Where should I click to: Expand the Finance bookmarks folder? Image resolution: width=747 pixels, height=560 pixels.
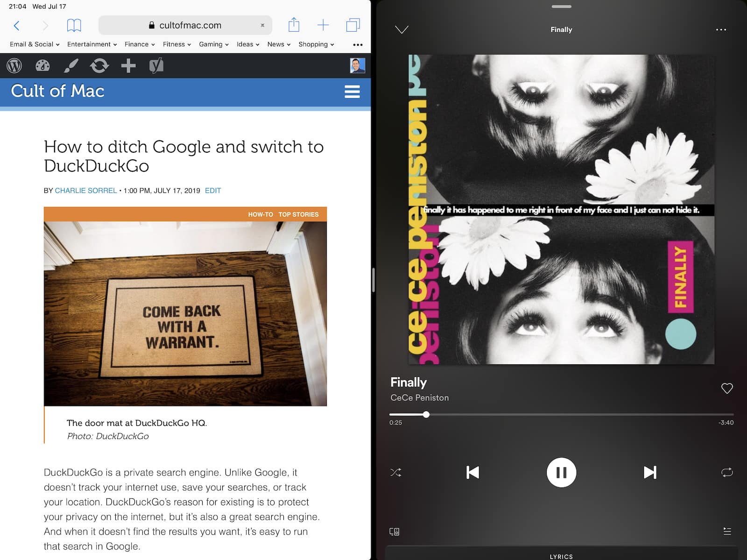pyautogui.click(x=140, y=44)
